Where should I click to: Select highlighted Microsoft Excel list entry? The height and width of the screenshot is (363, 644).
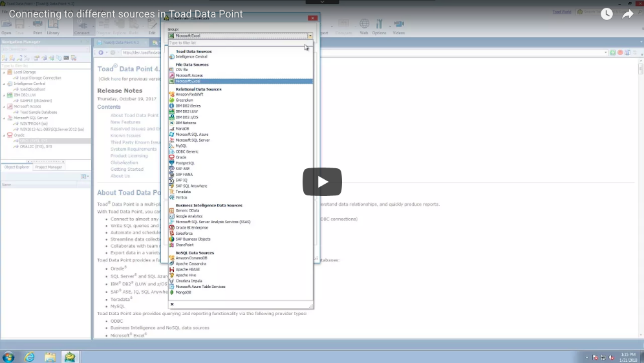pos(241,82)
